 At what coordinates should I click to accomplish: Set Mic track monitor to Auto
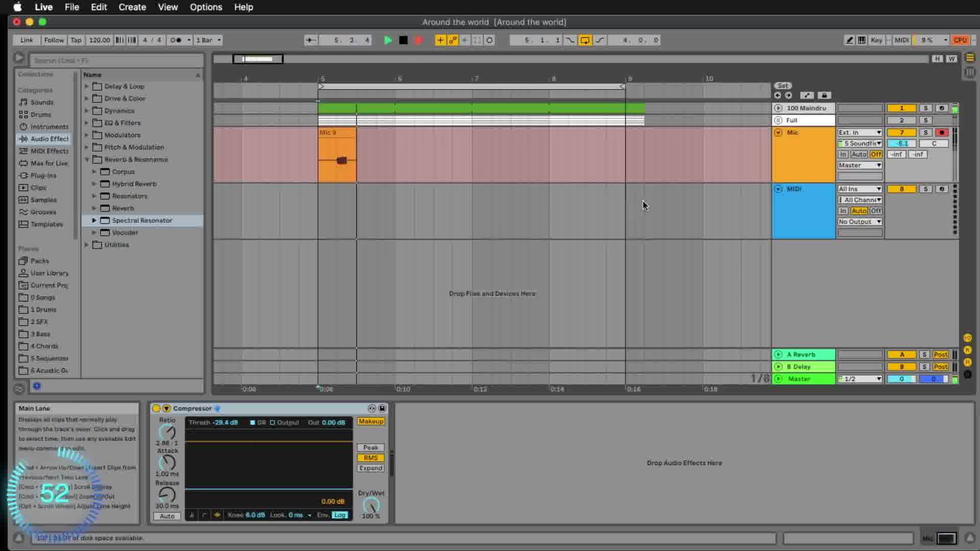coord(859,155)
